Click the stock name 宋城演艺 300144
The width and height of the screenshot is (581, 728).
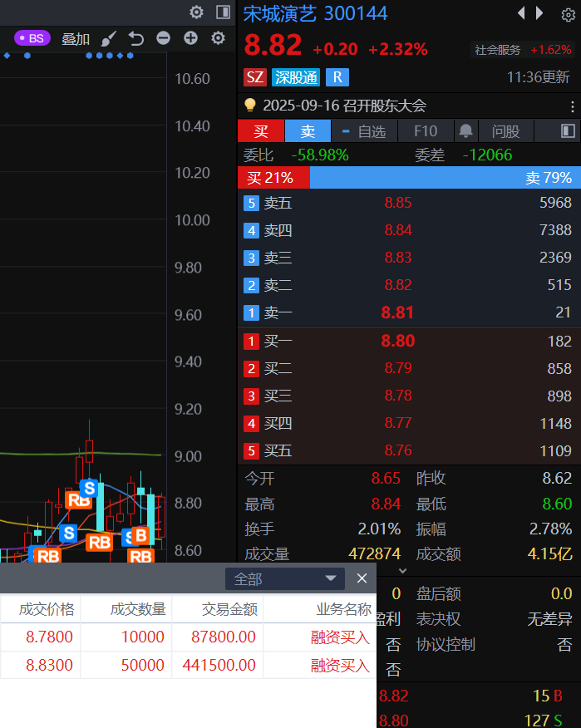click(315, 14)
